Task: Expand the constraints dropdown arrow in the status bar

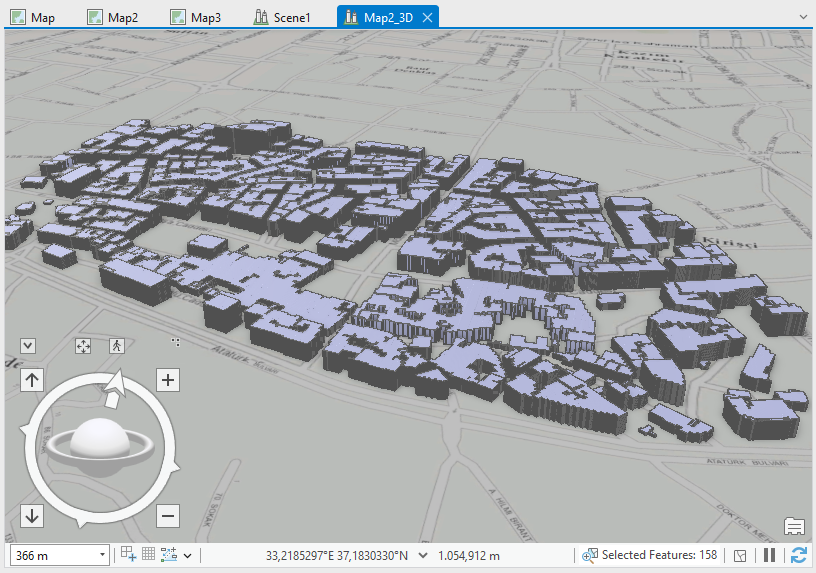Action: [x=188, y=556]
